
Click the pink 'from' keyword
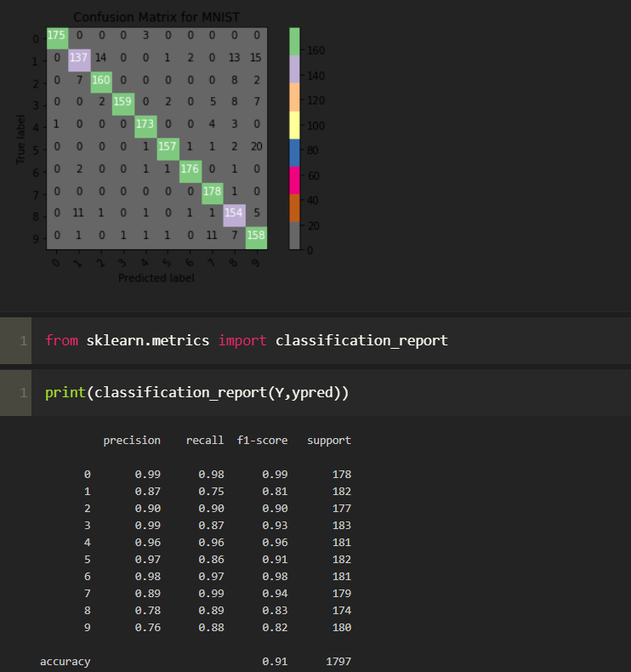coord(62,341)
